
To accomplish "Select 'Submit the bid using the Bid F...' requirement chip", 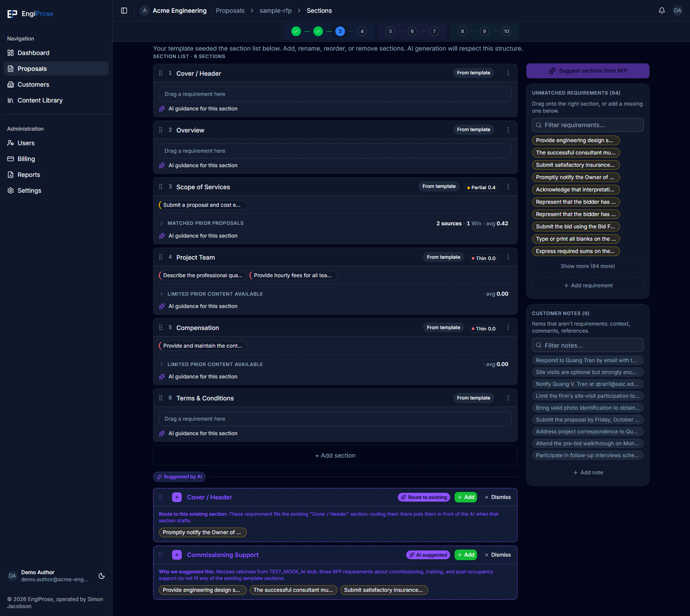I will click(x=576, y=227).
